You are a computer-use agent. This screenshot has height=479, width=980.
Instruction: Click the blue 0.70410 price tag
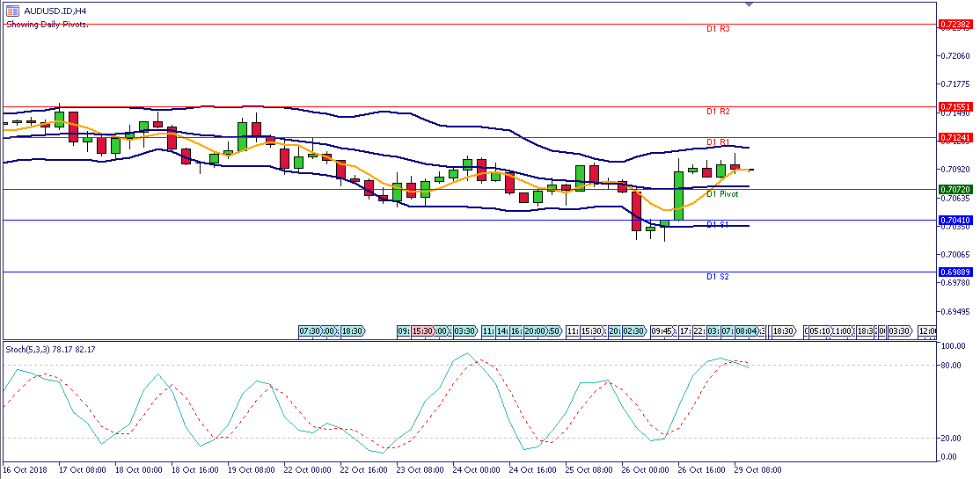[954, 220]
